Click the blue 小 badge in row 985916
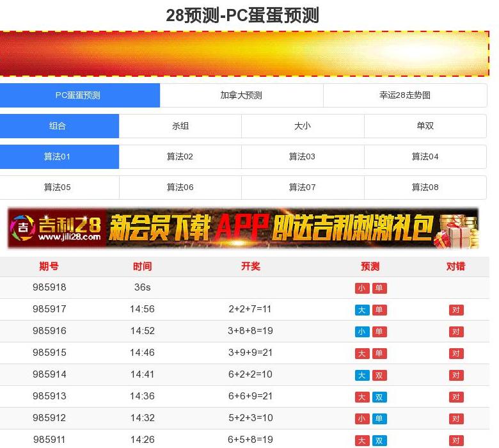Screen dimensions: 499x448 pos(362,332)
